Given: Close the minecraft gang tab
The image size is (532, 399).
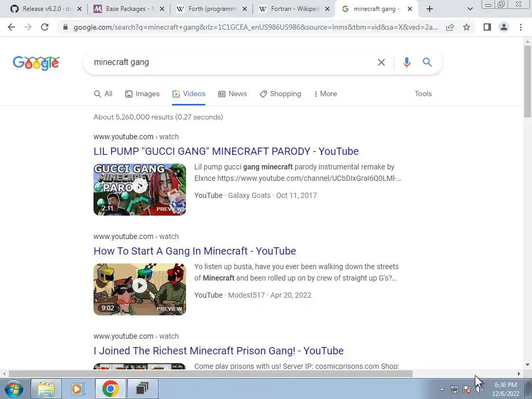Looking at the screenshot, I should 410,9.
